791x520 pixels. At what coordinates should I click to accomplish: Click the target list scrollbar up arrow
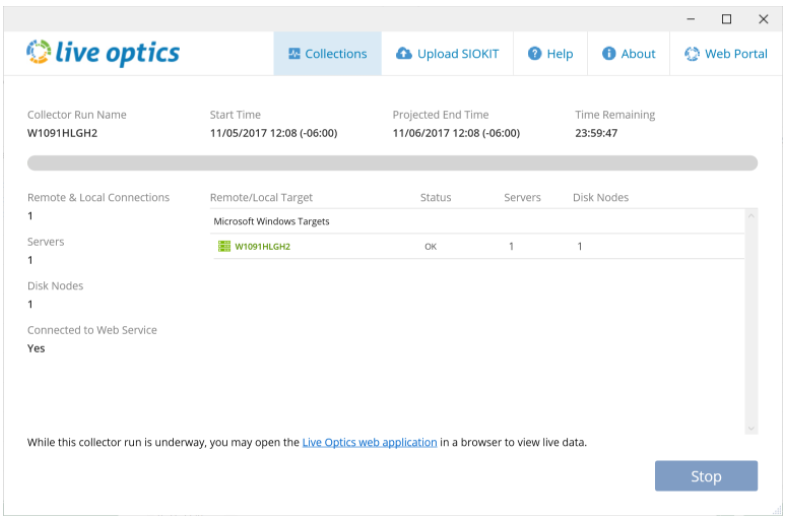(751, 216)
